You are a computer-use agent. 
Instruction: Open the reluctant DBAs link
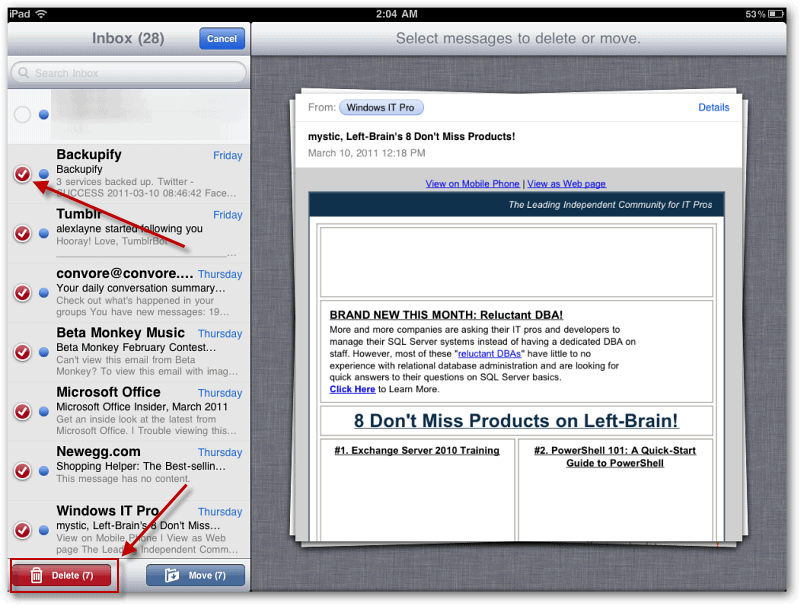(489, 354)
